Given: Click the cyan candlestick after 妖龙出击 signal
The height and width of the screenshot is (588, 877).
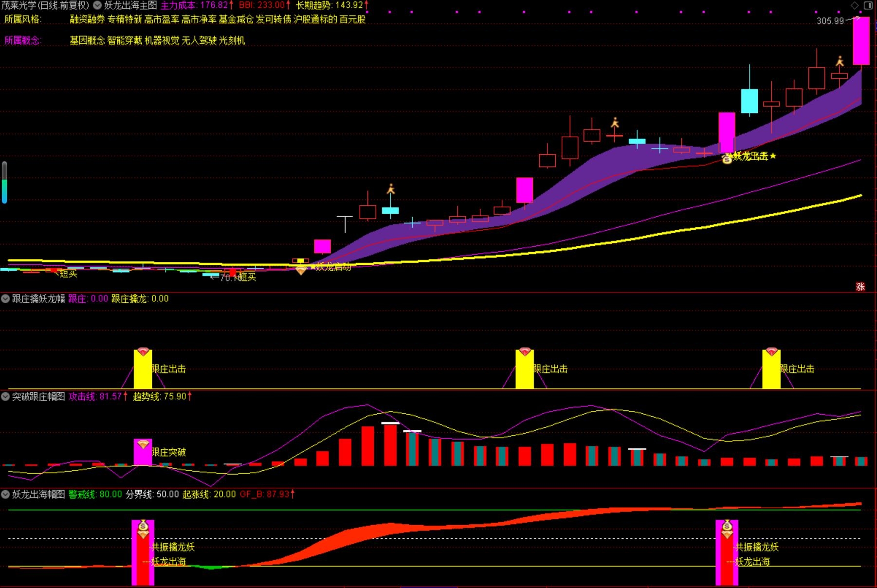Looking at the screenshot, I should [x=749, y=101].
